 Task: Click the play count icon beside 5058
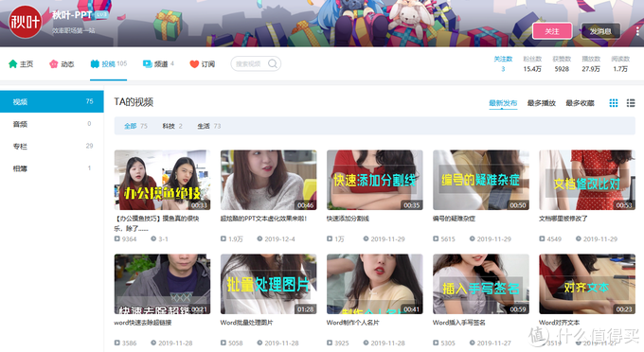pyautogui.click(x=224, y=343)
